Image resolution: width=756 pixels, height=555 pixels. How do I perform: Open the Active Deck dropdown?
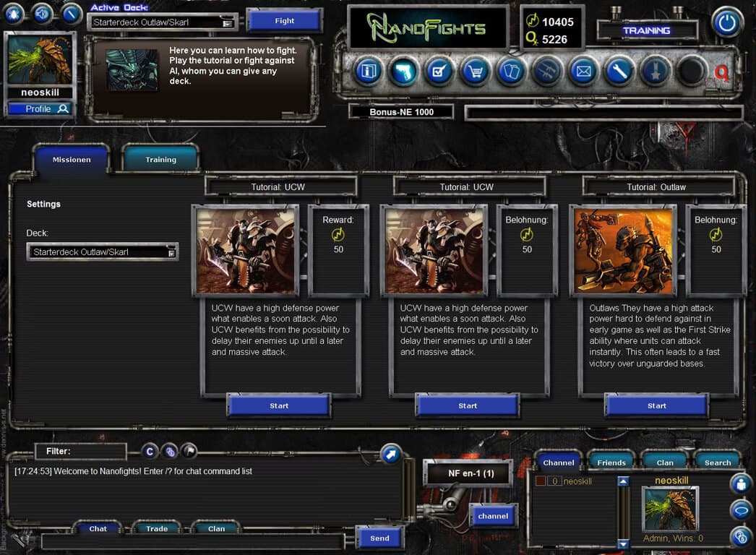[162, 22]
